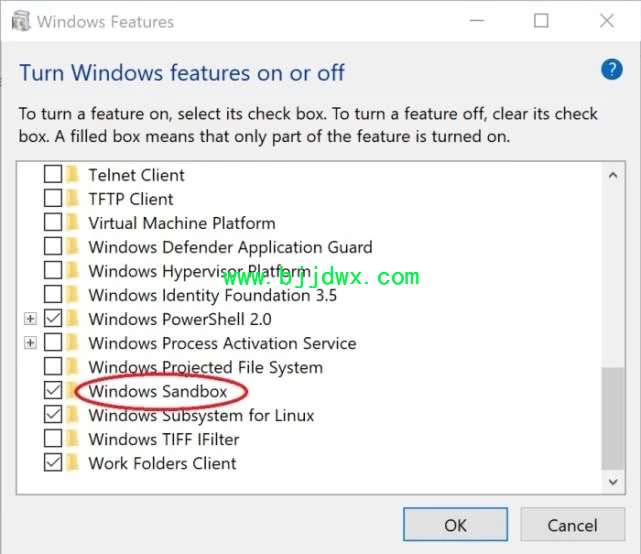This screenshot has width=641, height=554.
Task: Dismiss the dialog with Cancel
Action: [x=572, y=525]
